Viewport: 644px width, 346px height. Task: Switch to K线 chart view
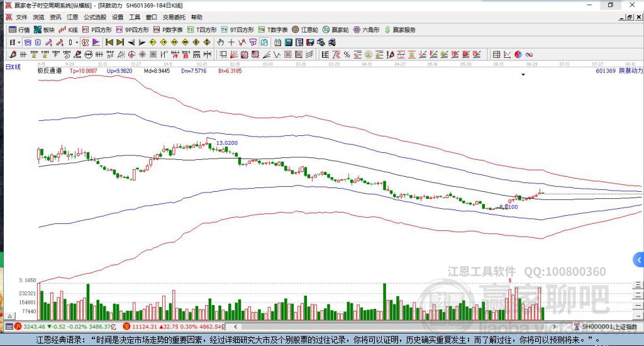[x=68, y=30]
